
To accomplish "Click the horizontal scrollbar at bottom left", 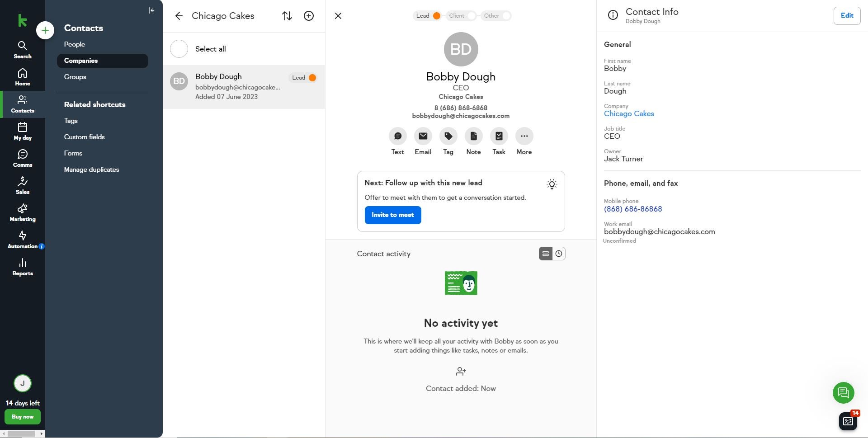I will click(x=22, y=433).
